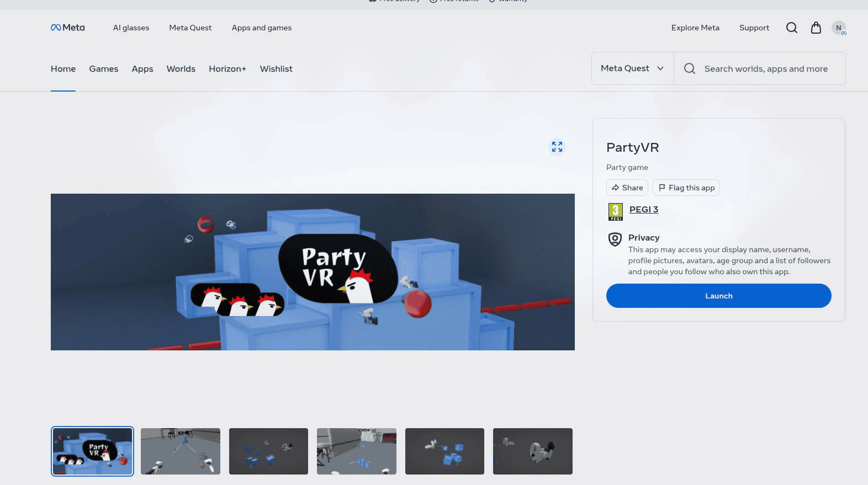Click the Privacy shield icon
868x485 pixels.
pyautogui.click(x=615, y=239)
